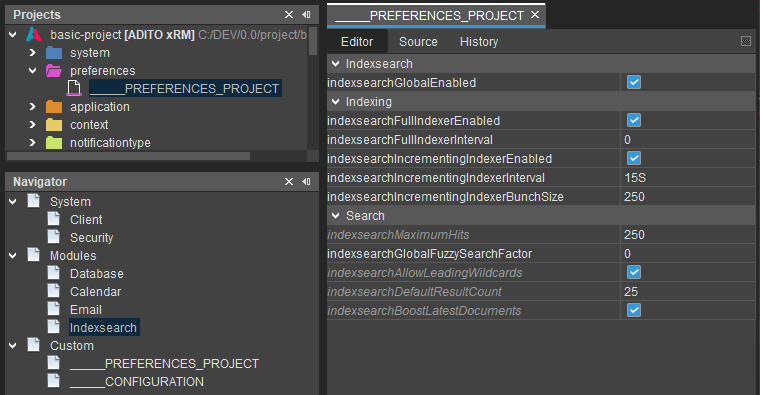Expand the application folder in Projects
Screen dimensions: 760x395
pyautogui.click(x=32, y=107)
